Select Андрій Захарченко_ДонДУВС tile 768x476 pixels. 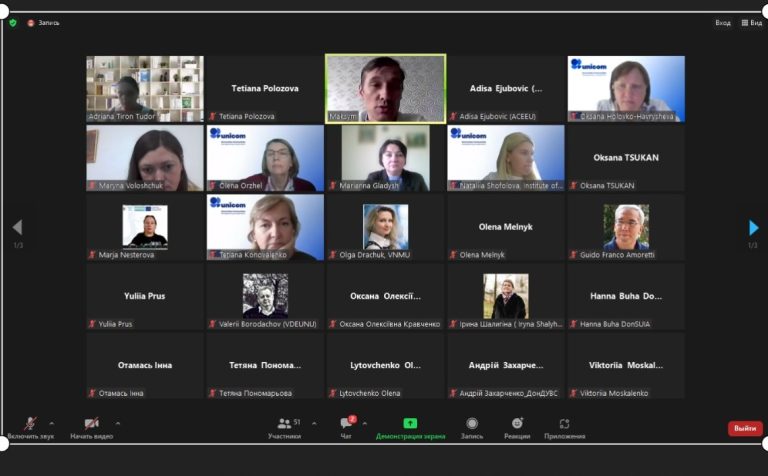click(505, 365)
